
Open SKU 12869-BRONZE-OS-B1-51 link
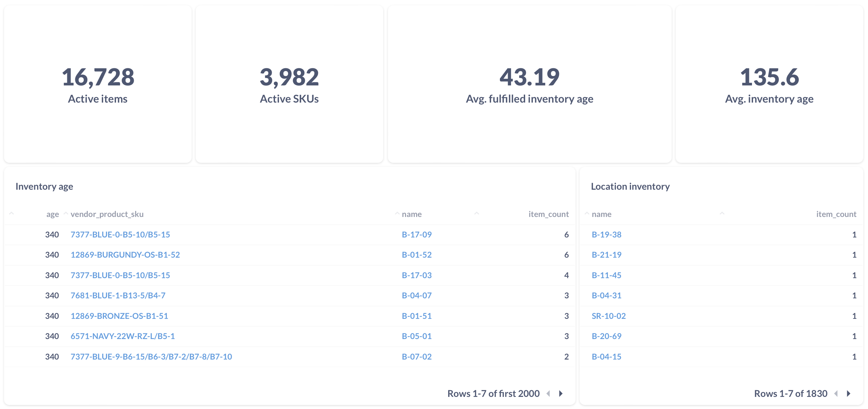[119, 316]
